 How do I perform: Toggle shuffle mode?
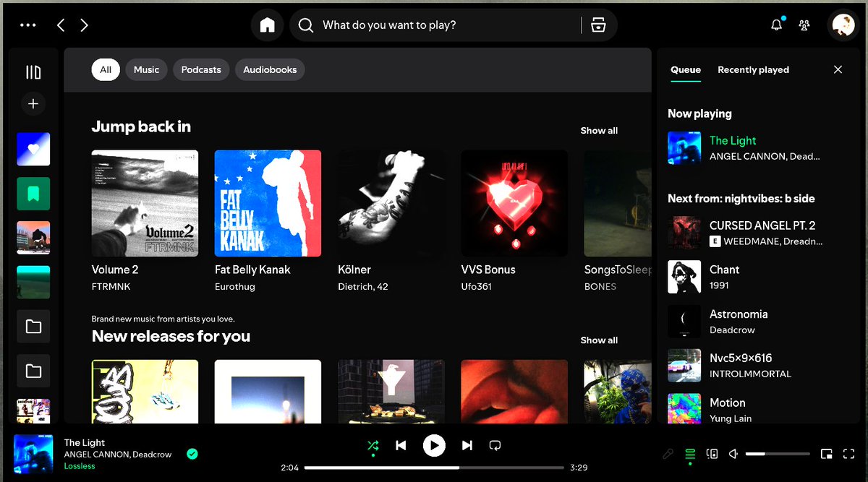(373, 446)
